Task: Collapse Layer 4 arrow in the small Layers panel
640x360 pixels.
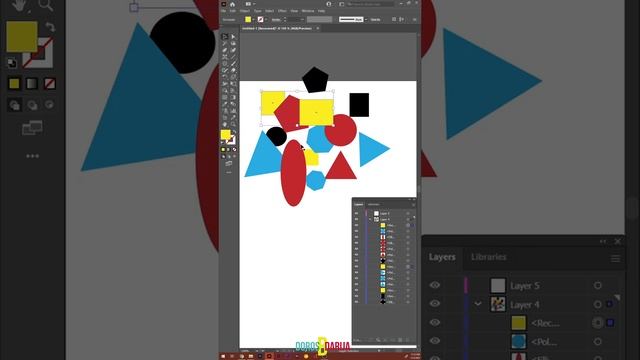Action: 370,219
